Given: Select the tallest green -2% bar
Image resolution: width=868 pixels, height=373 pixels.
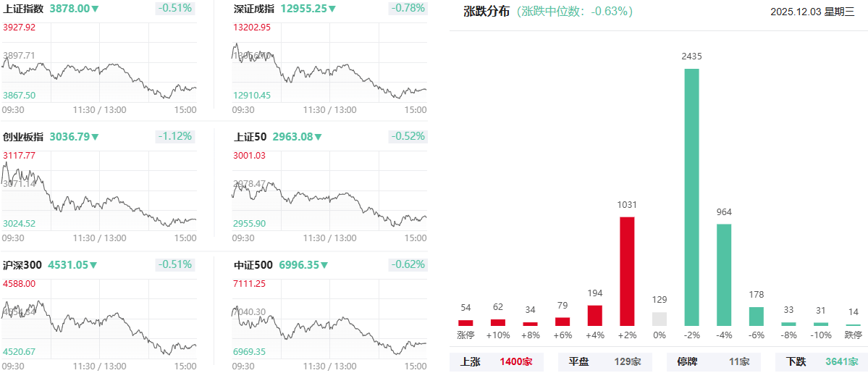Looking at the screenshot, I should (691, 197).
